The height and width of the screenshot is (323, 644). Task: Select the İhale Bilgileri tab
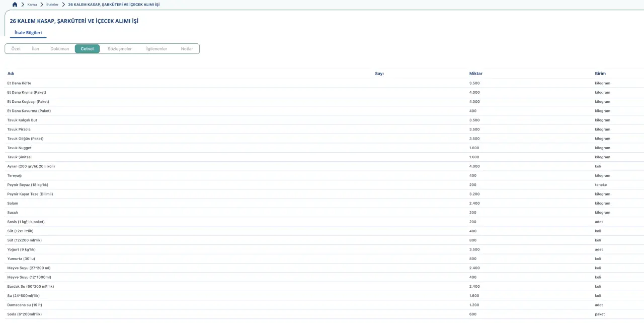[28, 33]
